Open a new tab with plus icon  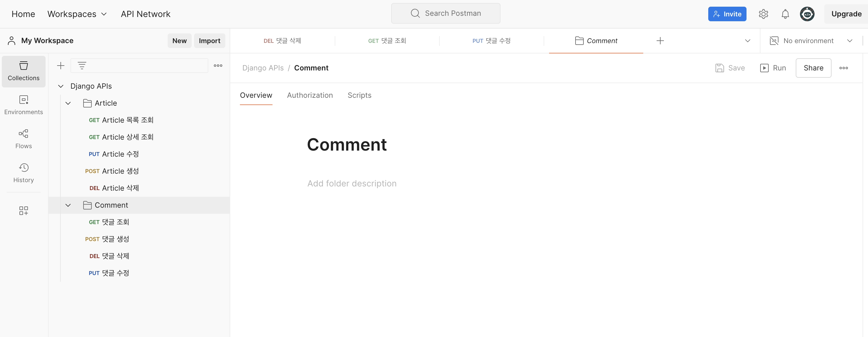pyautogui.click(x=660, y=41)
